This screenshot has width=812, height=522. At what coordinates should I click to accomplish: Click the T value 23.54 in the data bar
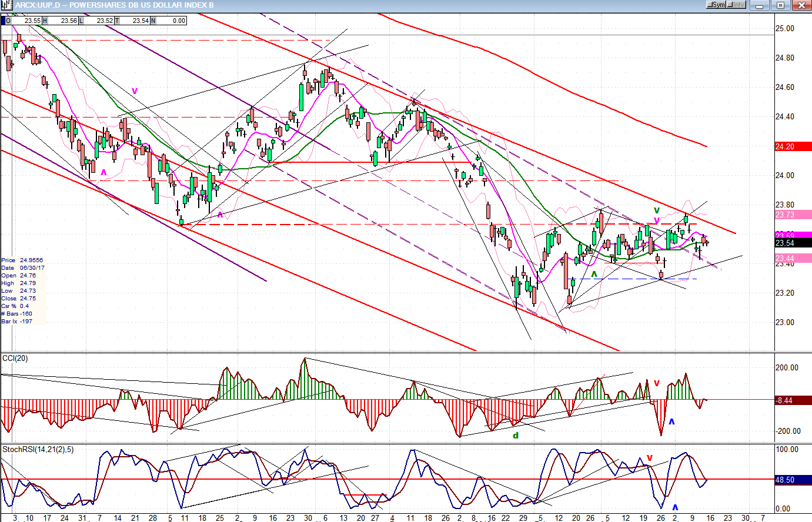(x=141, y=21)
